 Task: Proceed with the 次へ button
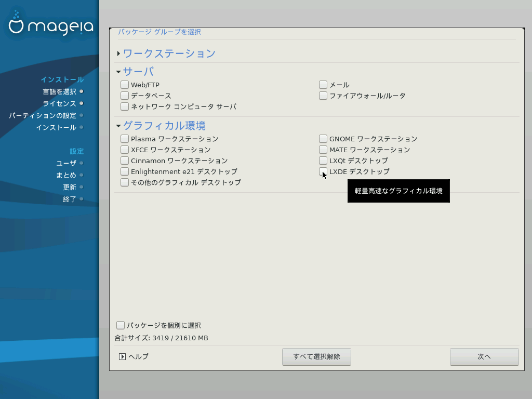[484, 357]
